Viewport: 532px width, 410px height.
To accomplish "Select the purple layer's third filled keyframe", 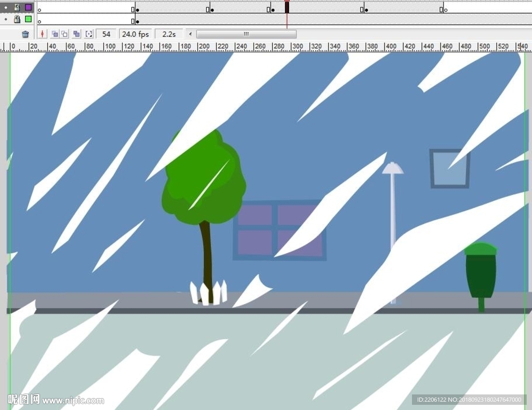I will pyautogui.click(x=273, y=10).
